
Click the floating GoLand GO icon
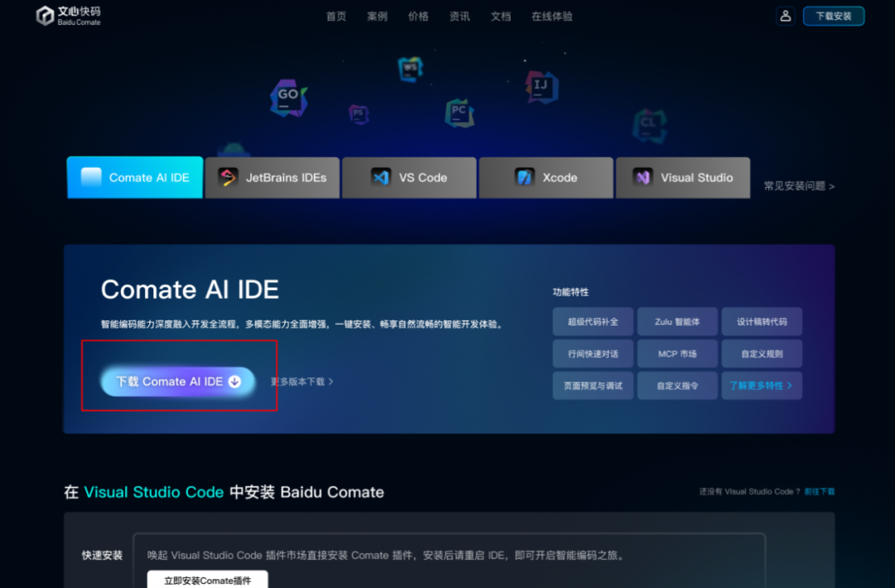point(289,98)
